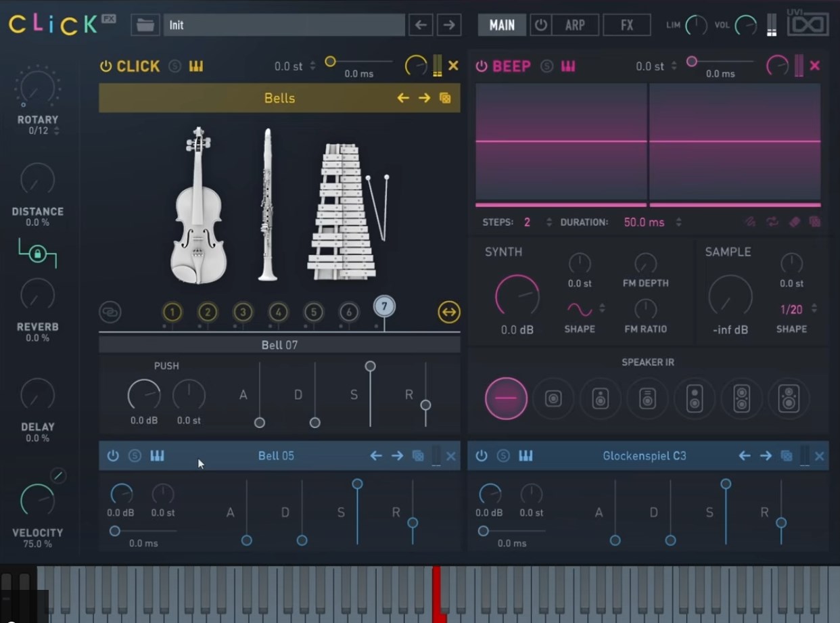Change the STEPS value stepper

[549, 223]
